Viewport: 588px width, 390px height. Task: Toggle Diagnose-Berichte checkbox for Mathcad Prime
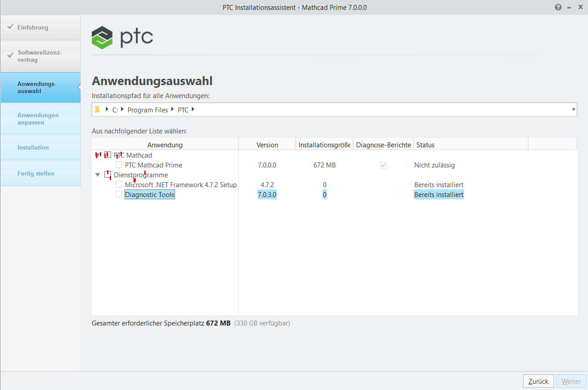click(383, 165)
